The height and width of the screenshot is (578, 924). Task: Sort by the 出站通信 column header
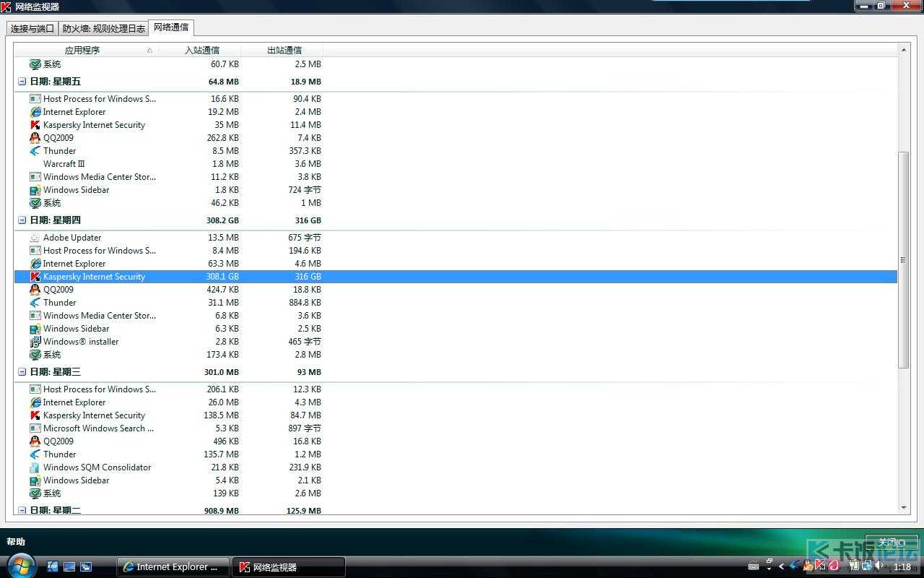(282, 50)
